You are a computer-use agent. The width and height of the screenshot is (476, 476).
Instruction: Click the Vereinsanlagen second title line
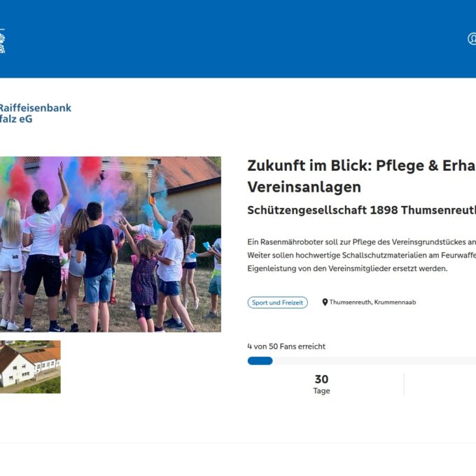(304, 187)
